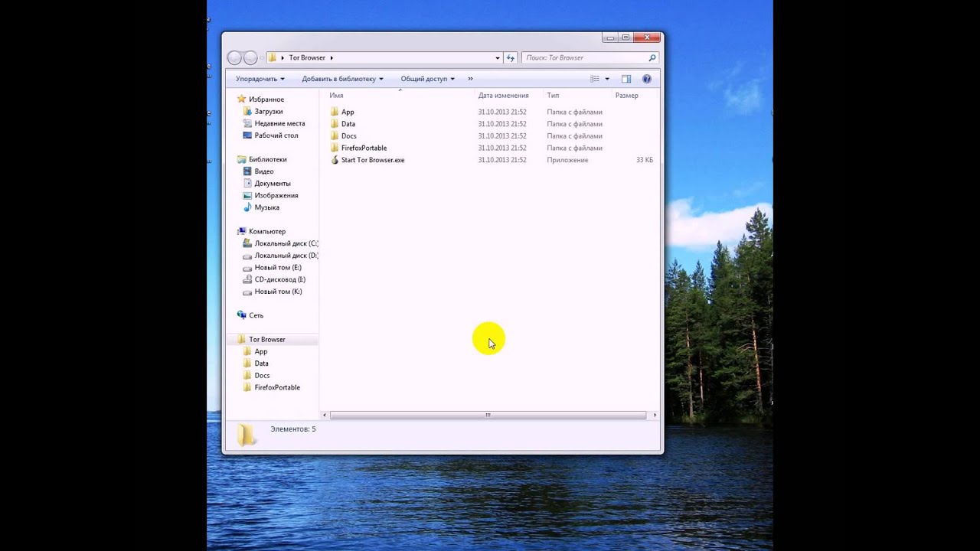Open the Help question mark button
Viewport: 980px width, 551px height.
coord(647,79)
